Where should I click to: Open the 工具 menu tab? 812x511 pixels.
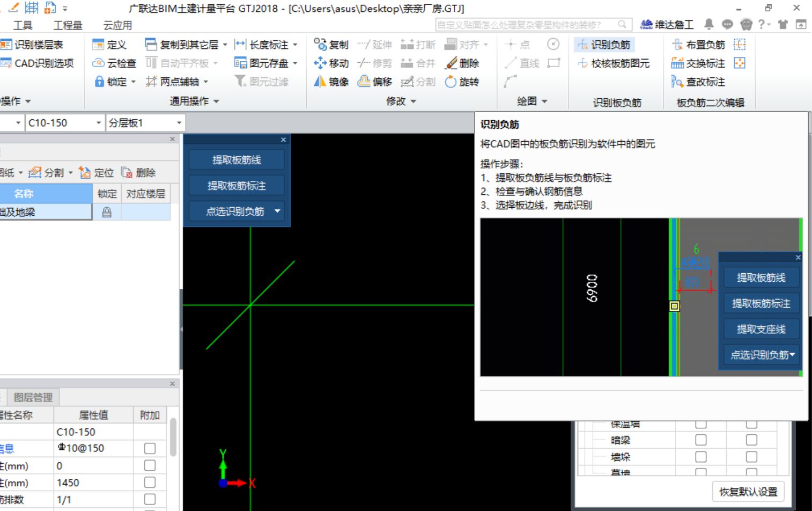tap(23, 25)
